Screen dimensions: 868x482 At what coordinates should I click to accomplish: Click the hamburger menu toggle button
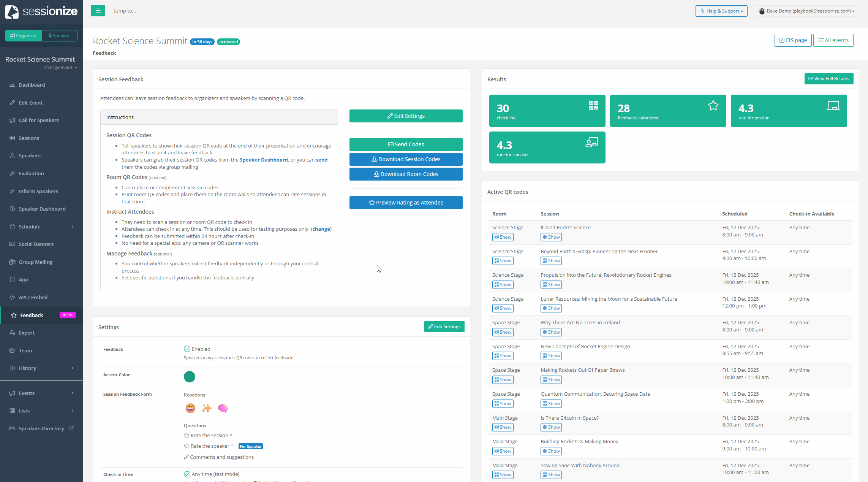click(98, 11)
